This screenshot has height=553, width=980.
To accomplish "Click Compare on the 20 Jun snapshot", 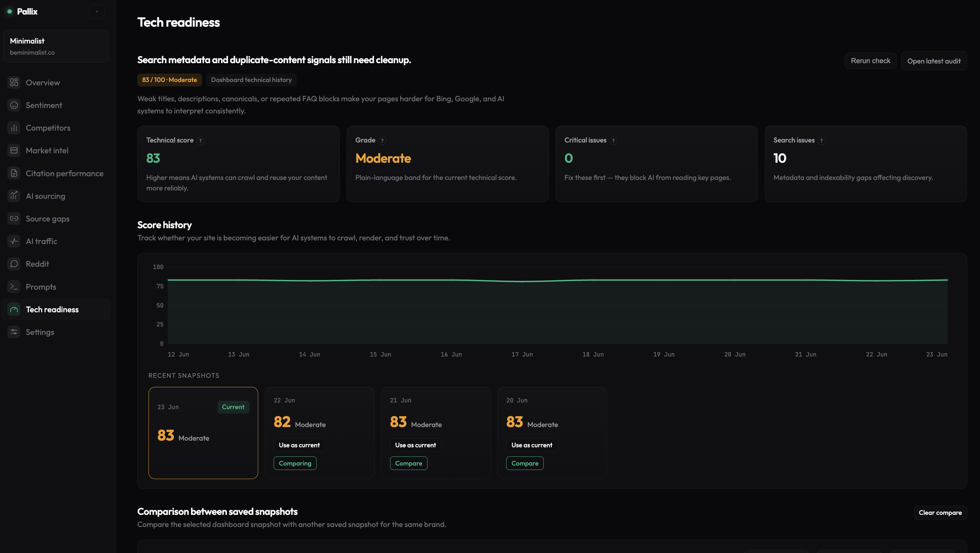I will click(x=525, y=463).
